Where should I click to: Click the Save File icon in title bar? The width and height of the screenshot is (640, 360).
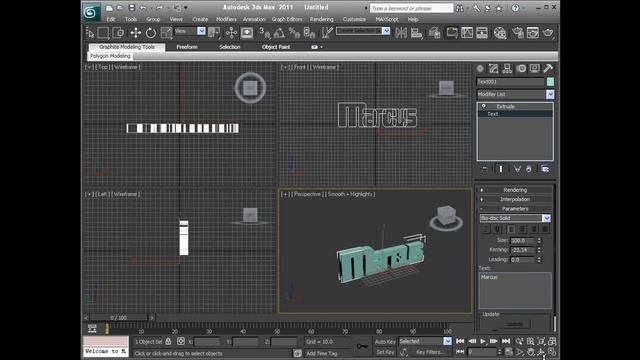(x=131, y=7)
